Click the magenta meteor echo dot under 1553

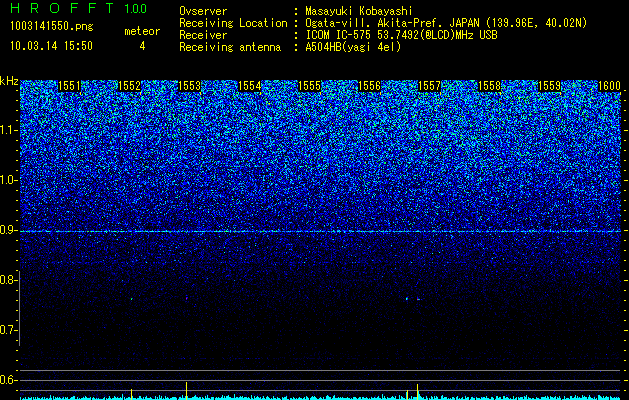click(x=187, y=298)
